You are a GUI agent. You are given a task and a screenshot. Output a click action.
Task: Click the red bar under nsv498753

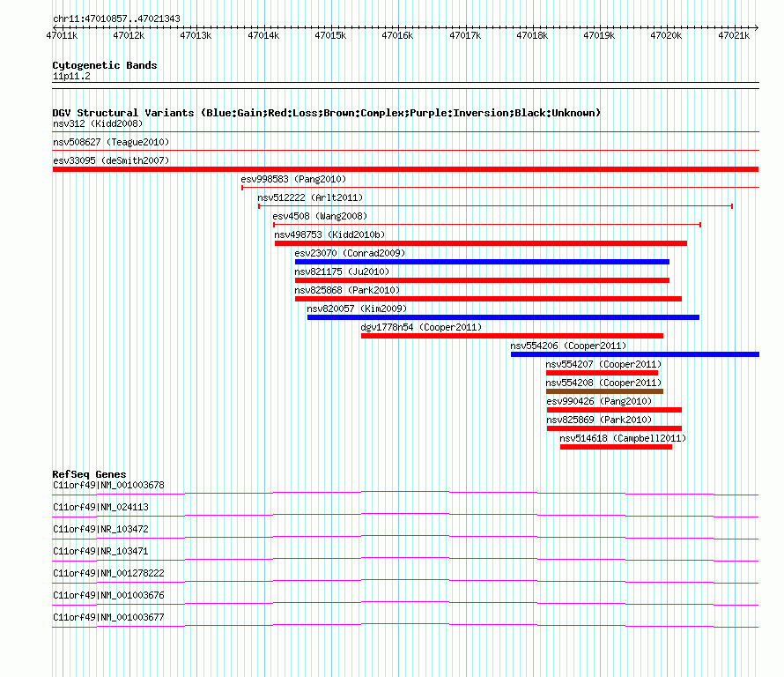480,243
